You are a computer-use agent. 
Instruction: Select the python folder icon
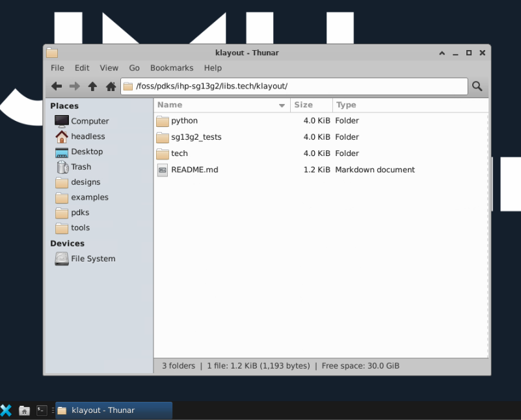tap(163, 121)
